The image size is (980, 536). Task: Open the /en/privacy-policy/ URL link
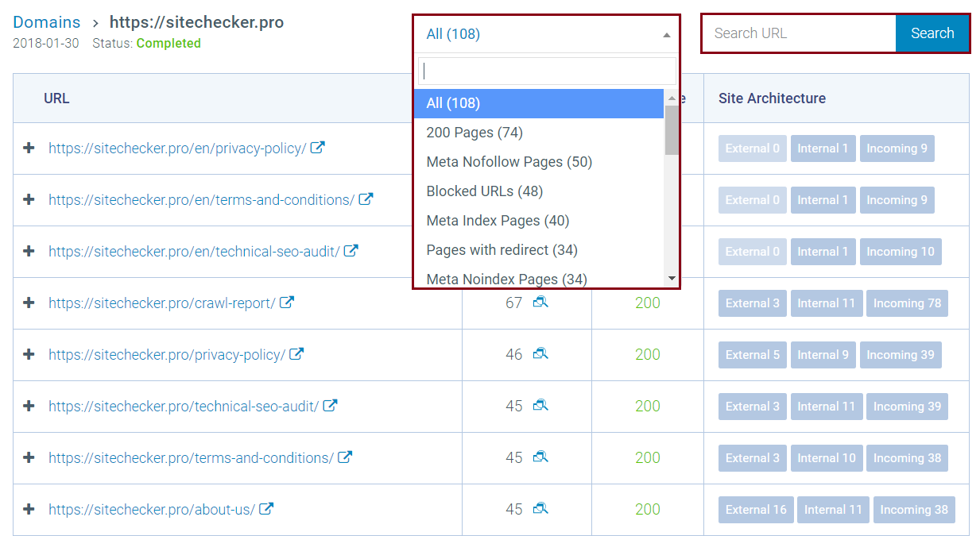click(x=177, y=148)
